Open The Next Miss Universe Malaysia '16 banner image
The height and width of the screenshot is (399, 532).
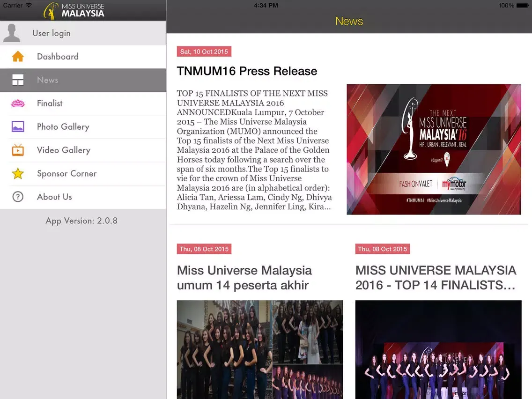(434, 149)
